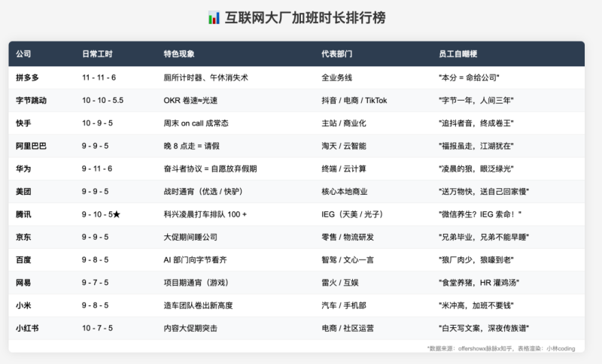Click the cell "大促期间睡公司"
602x364 pixels.
[x=190, y=237]
